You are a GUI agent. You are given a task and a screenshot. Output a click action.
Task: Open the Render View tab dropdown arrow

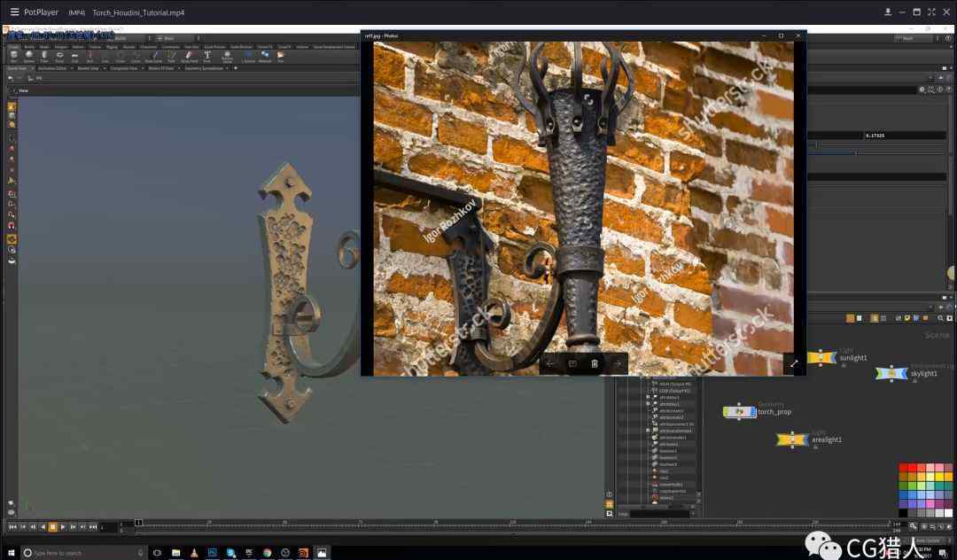point(105,68)
